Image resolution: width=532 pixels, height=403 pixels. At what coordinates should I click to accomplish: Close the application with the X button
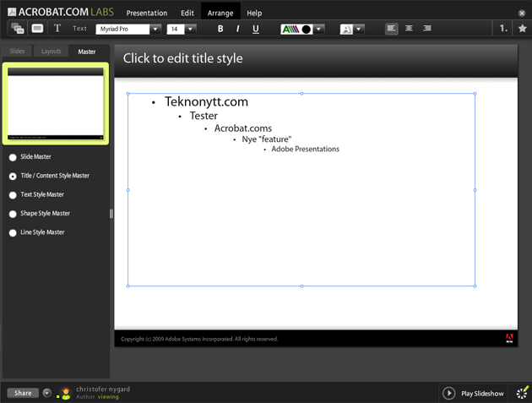(522, 14)
